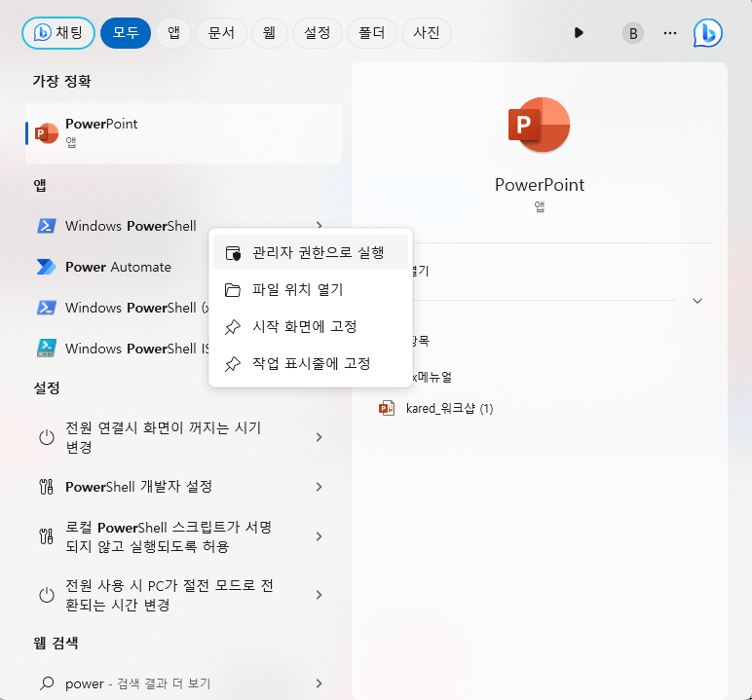Click power icon beside 절전 모드로 전환되는 시간
Image resolution: width=752 pixels, height=700 pixels.
[47, 595]
